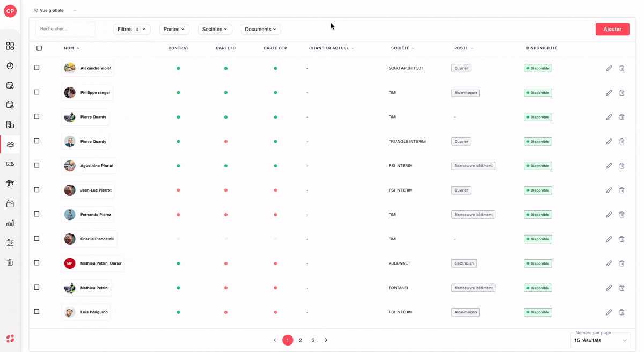This screenshot has height=352, width=644.
Task: Open the Postes dropdown
Action: pyautogui.click(x=174, y=29)
